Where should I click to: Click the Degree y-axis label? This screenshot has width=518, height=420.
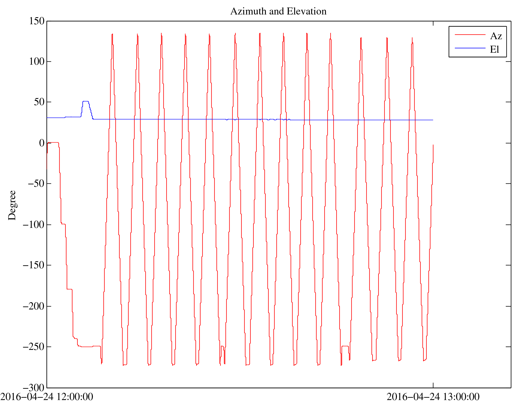12,205
